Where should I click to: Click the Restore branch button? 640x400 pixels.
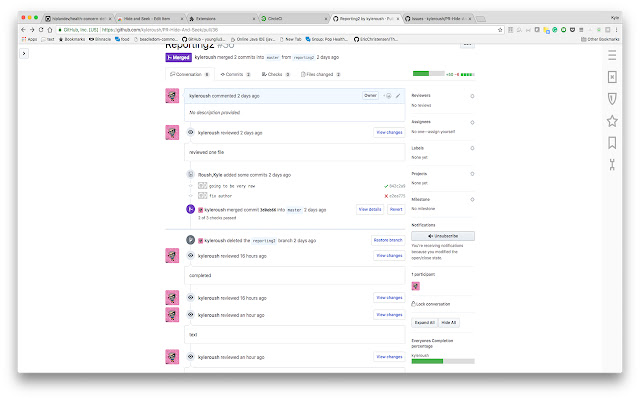(388, 240)
